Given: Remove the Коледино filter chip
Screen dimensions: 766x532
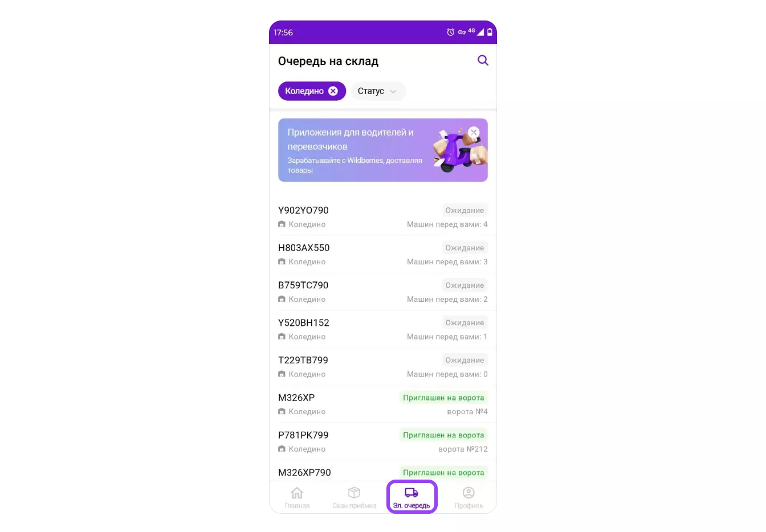Looking at the screenshot, I should [333, 91].
